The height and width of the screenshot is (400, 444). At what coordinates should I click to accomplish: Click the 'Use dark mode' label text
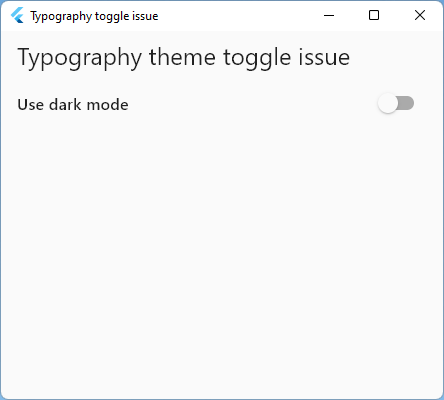(x=73, y=105)
